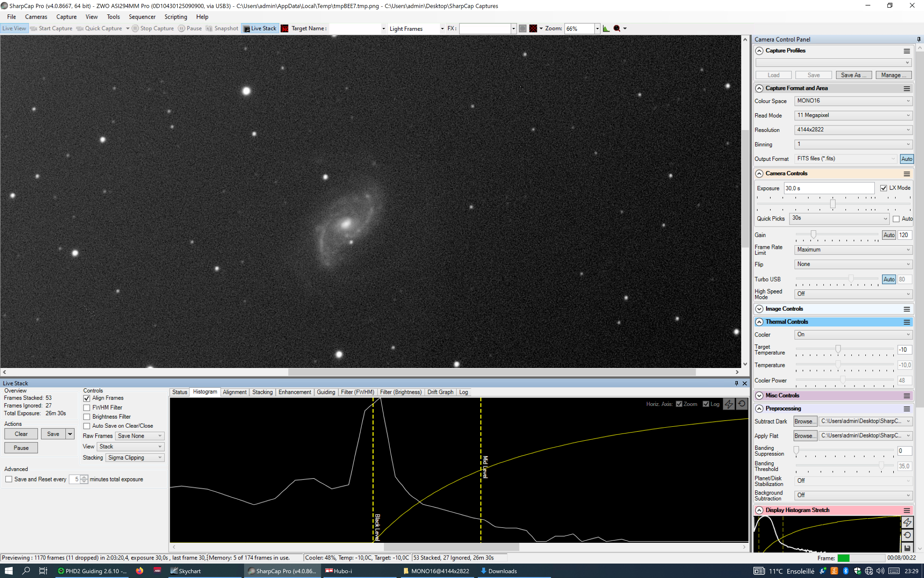Uncheck the Align Frames option
This screenshot has height=578, width=924.
(x=87, y=398)
